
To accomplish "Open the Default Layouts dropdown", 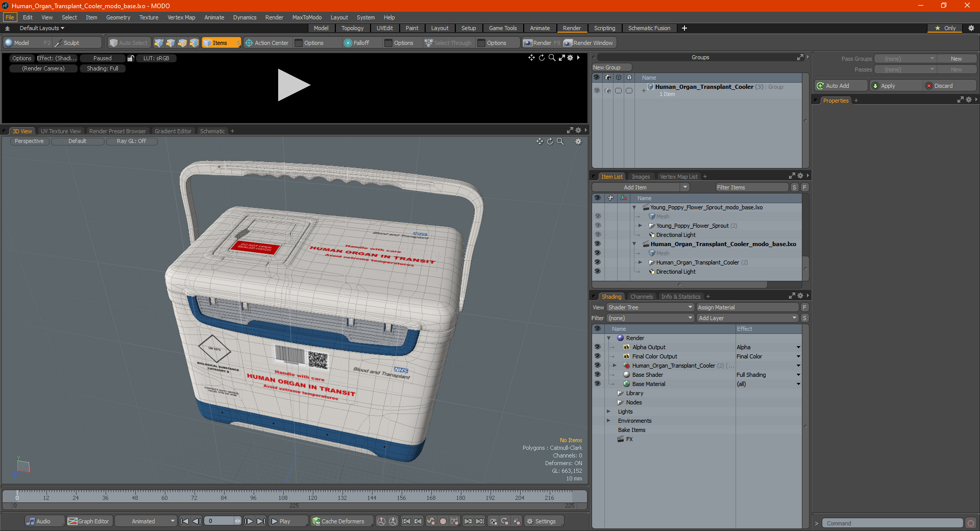I will (x=42, y=28).
